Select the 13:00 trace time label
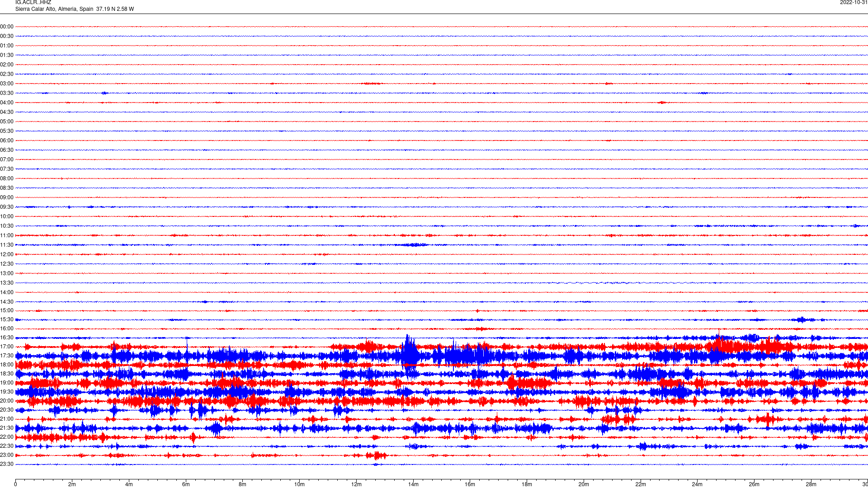 pyautogui.click(x=7, y=273)
